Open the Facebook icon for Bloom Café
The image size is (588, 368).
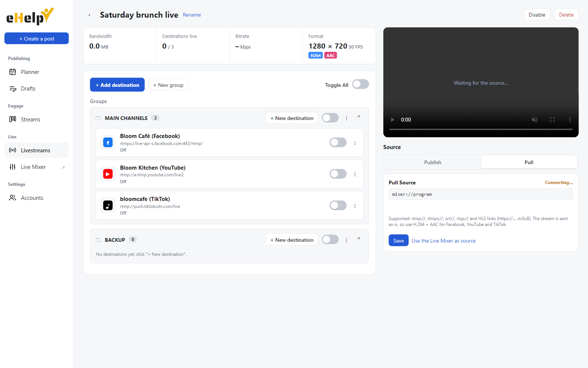pos(108,142)
